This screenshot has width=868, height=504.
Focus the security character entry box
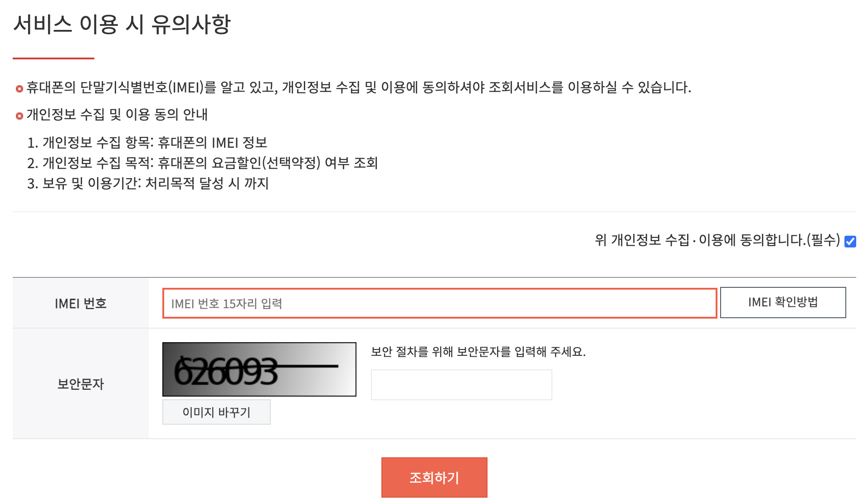pos(461,384)
